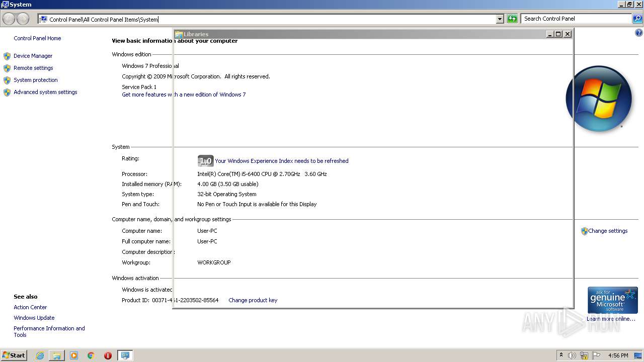Click in the Search Control Panel field

pyautogui.click(x=577, y=19)
